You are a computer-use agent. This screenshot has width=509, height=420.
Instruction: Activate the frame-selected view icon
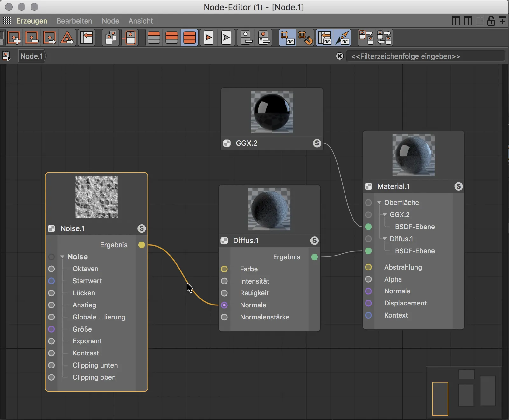[x=288, y=37]
